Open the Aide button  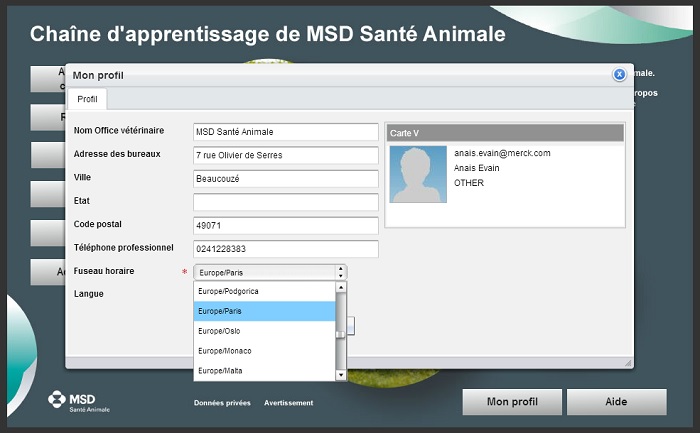617,402
